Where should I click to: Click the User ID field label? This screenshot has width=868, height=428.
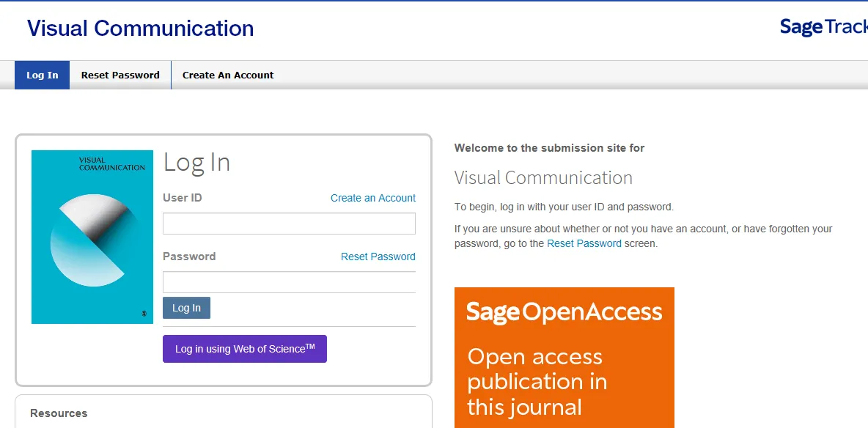pos(182,198)
